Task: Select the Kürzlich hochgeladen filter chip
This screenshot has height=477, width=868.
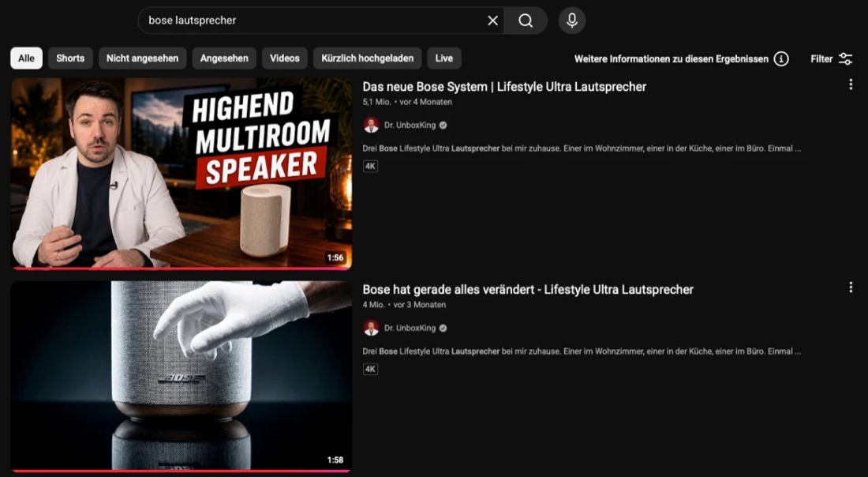Action: point(368,58)
